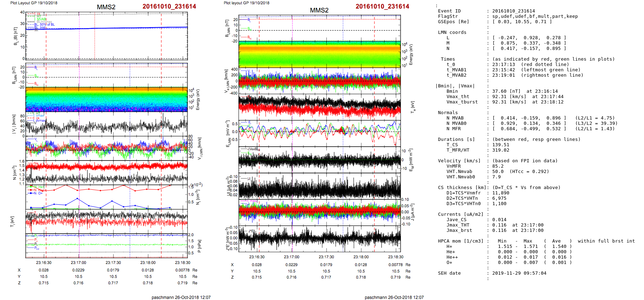
Task: Click the magenta dotted vertical line in the top-left panel
Action: click(x=79, y=43)
